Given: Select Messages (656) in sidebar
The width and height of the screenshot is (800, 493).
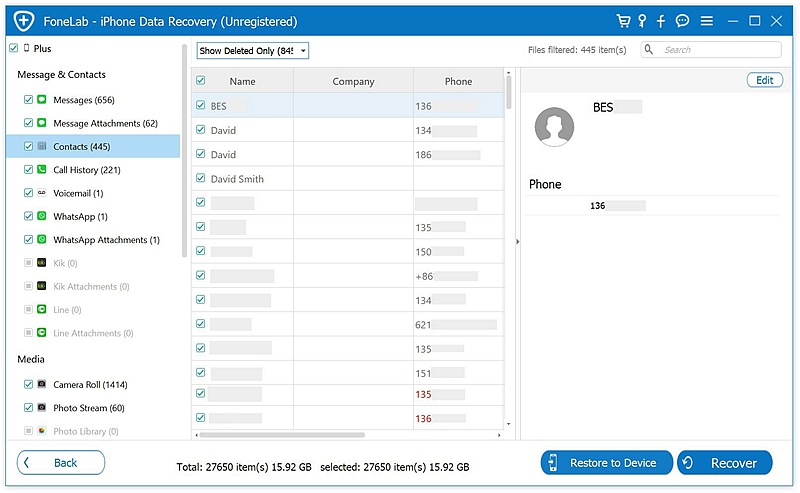Looking at the screenshot, I should pyautogui.click(x=84, y=100).
